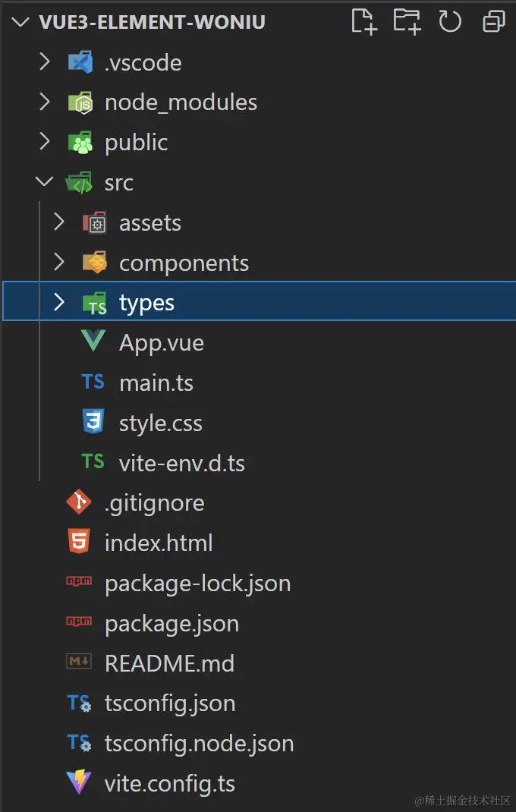Select the components folder name
Image resolution: width=516 pixels, height=812 pixels.
[x=184, y=264]
